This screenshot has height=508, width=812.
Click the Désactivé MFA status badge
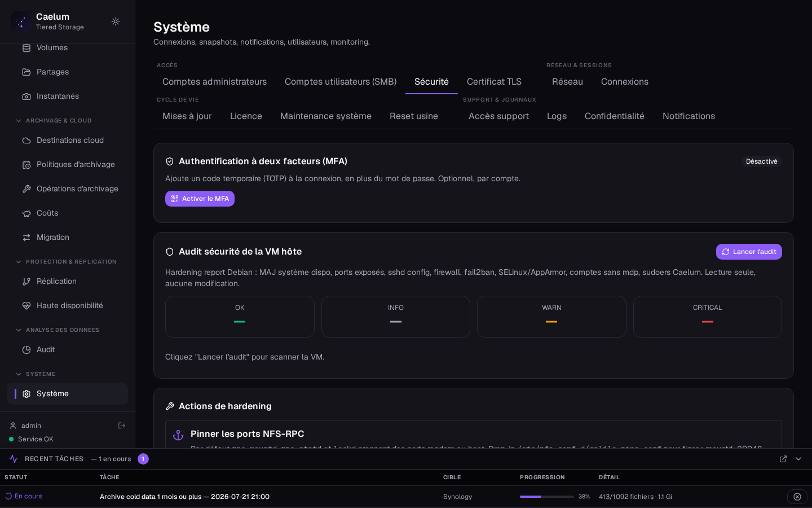pos(761,161)
